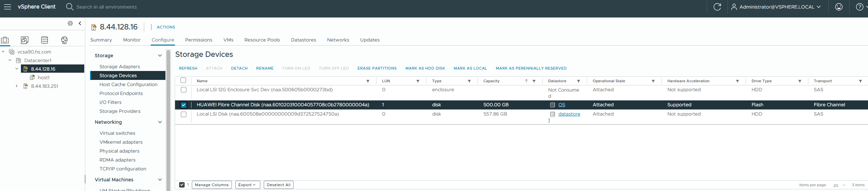Open the Hardware Acceleration column filter
The height and width of the screenshot is (191, 868).
(x=737, y=81)
